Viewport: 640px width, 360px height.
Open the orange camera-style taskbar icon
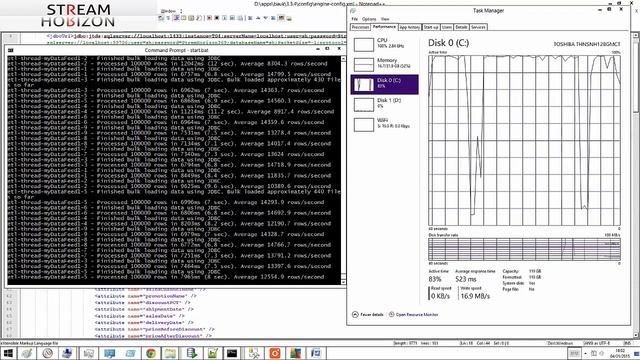pos(275,353)
